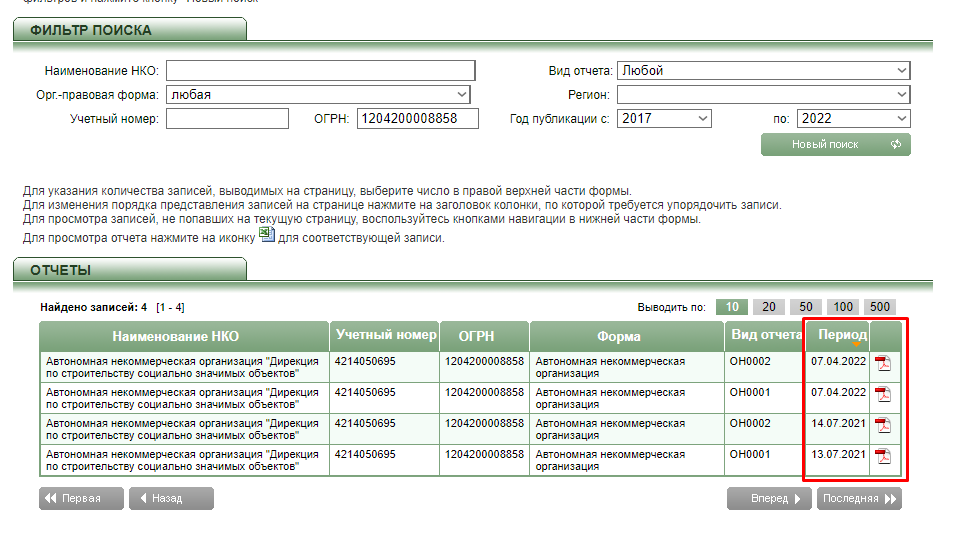
Task: Click the Учетный номер input field
Action: tap(228, 119)
